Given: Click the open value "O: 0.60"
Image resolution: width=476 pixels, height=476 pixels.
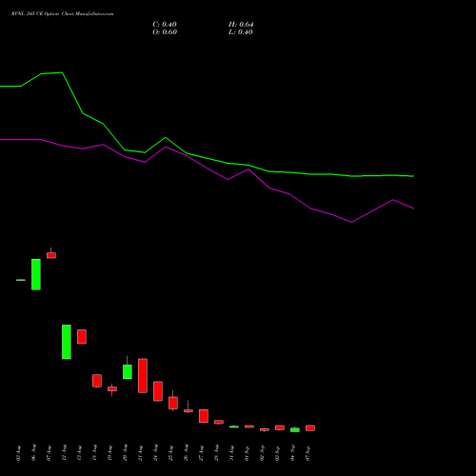Looking at the screenshot, I should point(165,32).
